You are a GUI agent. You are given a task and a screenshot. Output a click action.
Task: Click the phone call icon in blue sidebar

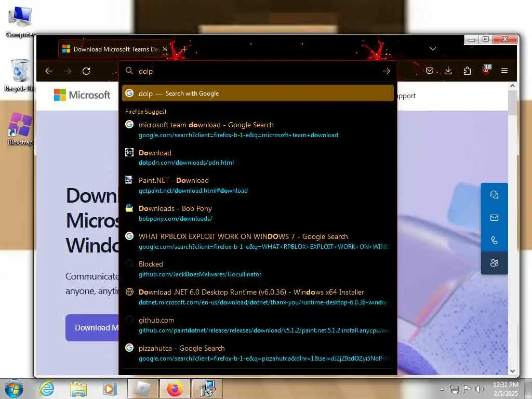(495, 240)
